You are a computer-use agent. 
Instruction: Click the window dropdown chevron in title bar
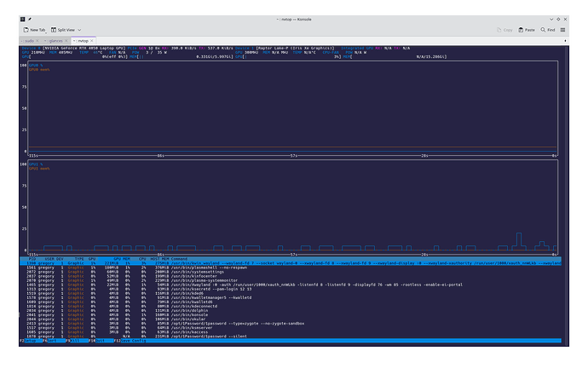(551, 19)
